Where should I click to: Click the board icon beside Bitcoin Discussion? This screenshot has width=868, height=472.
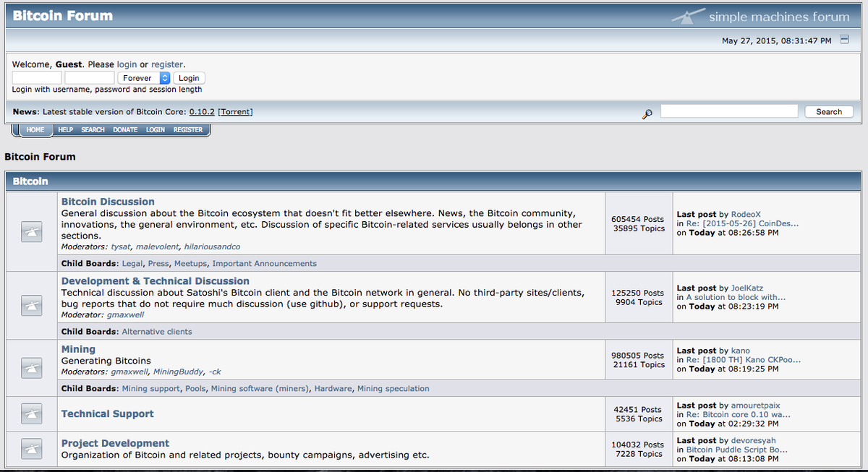click(x=31, y=231)
